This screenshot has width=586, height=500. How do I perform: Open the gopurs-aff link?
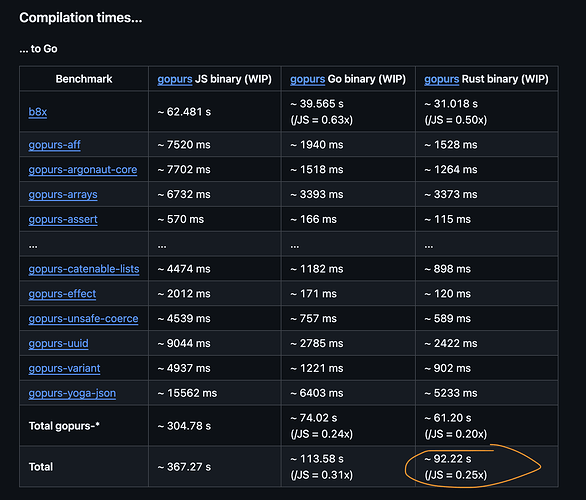point(55,145)
